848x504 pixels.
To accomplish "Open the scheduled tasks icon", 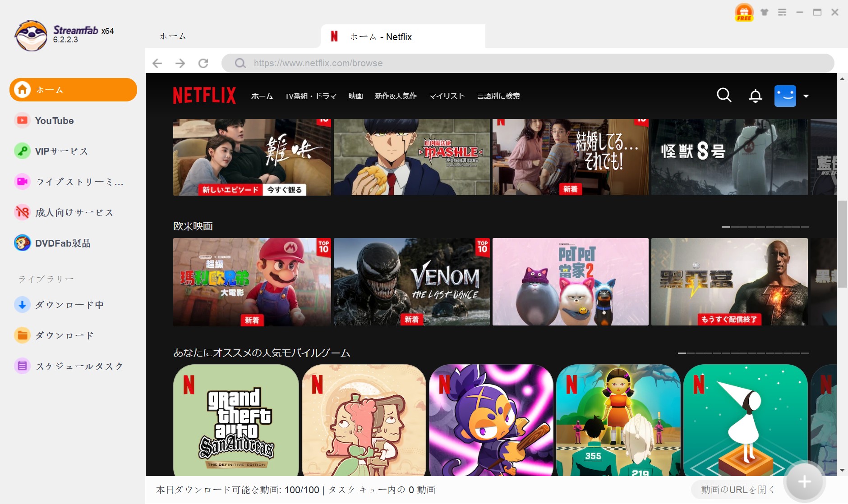I will click(22, 366).
